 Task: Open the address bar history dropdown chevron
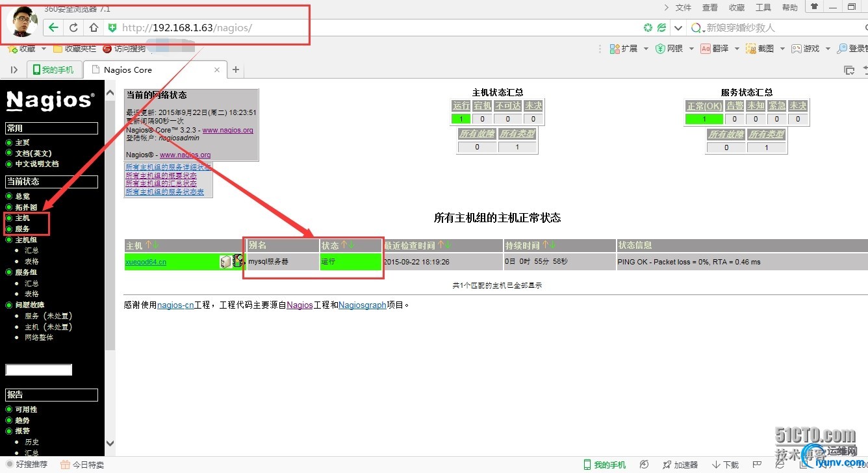(678, 28)
